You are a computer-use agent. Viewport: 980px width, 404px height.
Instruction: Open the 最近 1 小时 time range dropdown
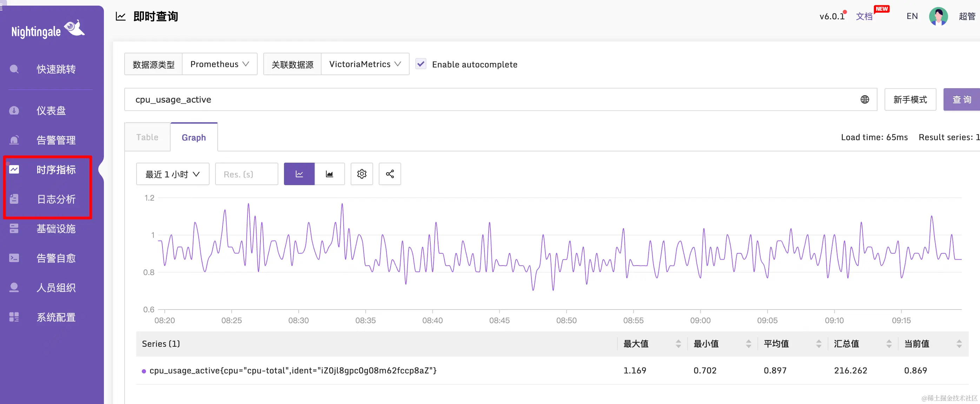pos(172,174)
